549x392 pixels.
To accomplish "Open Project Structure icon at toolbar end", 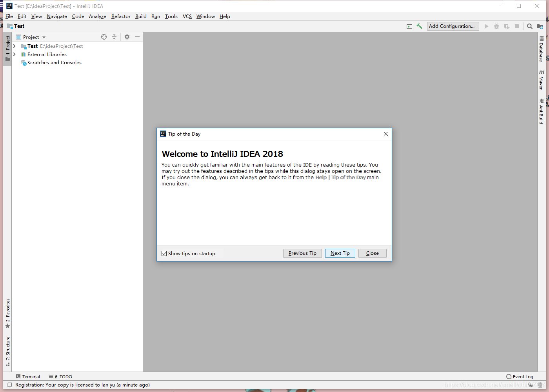I will [540, 26].
